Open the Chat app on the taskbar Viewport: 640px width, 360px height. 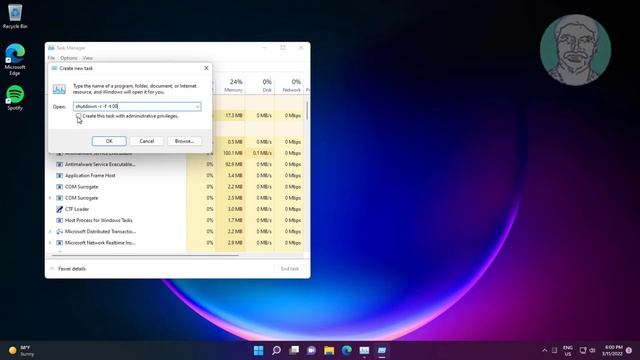click(311, 350)
